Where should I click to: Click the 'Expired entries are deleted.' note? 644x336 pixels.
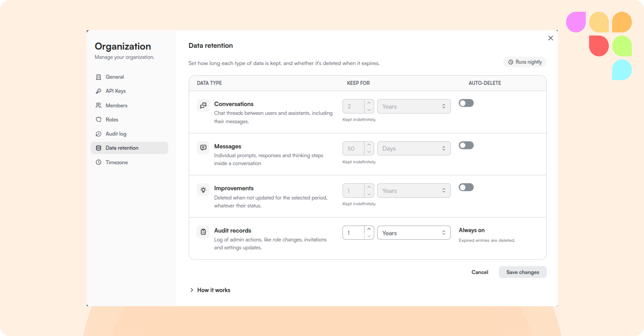tap(487, 240)
